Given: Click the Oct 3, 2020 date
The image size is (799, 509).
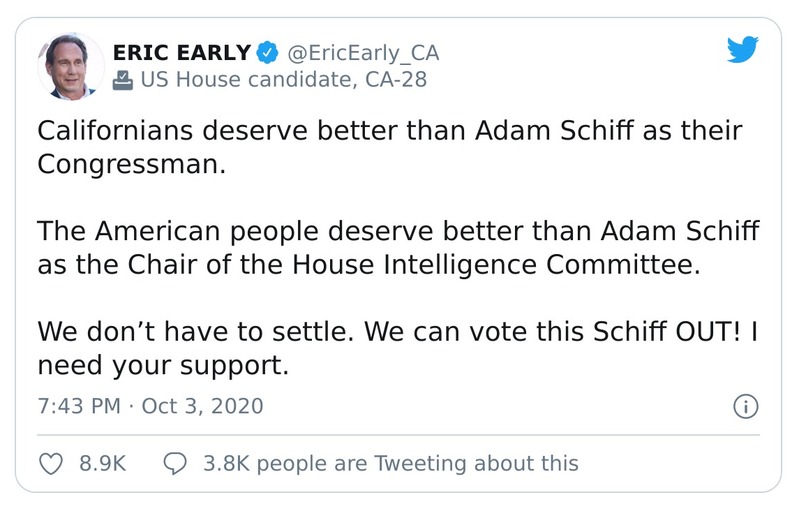Looking at the screenshot, I should (205, 406).
